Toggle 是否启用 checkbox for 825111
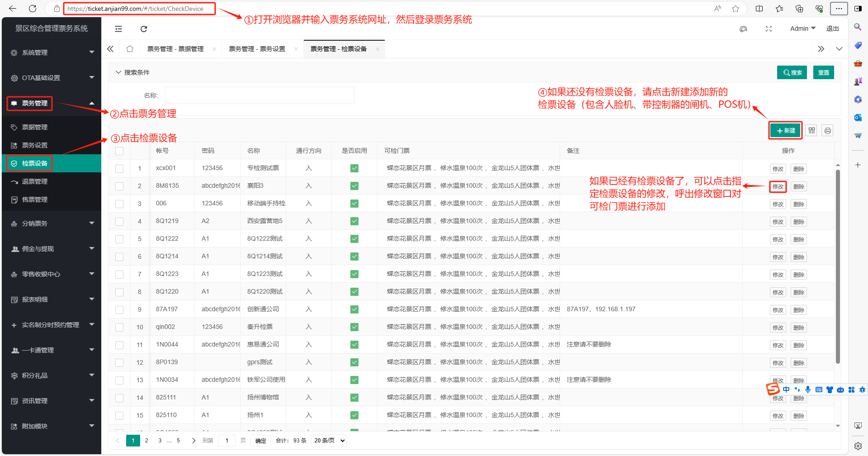This screenshot has width=868, height=456. click(354, 398)
